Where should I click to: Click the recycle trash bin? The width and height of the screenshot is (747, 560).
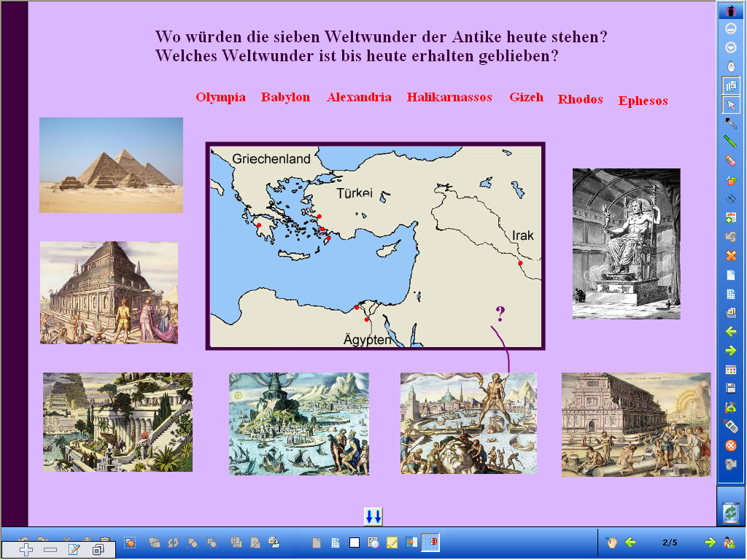(x=731, y=513)
